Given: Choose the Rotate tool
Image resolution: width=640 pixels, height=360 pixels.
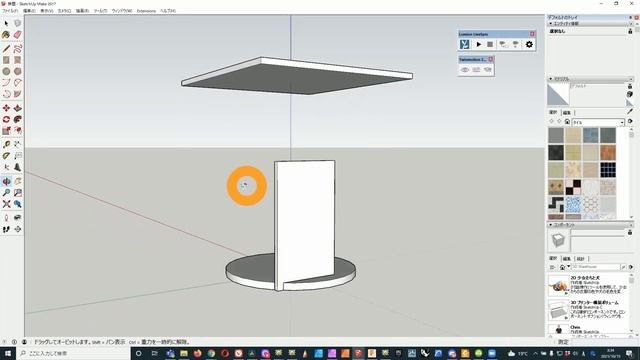Looking at the screenshot, I should [x=6, y=119].
